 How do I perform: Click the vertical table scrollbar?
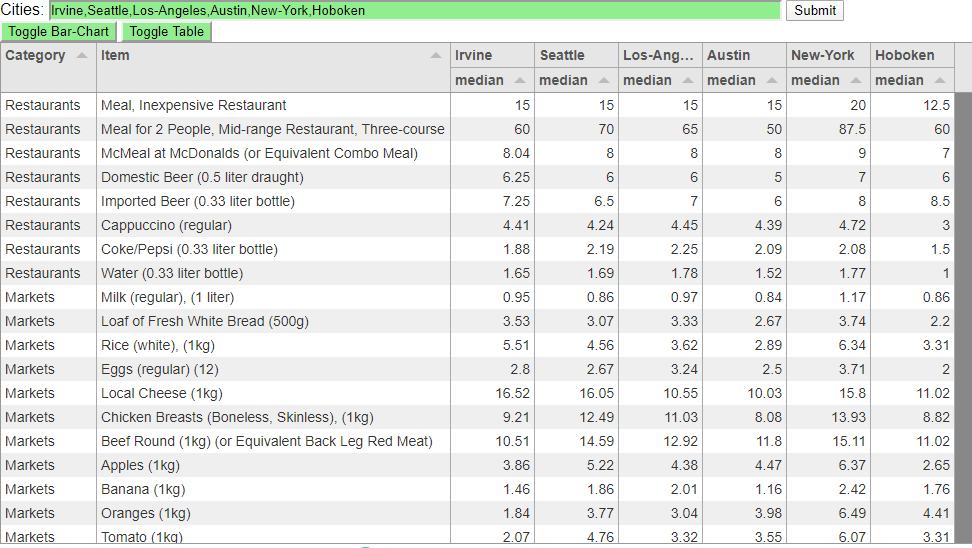pyautogui.click(x=963, y=317)
